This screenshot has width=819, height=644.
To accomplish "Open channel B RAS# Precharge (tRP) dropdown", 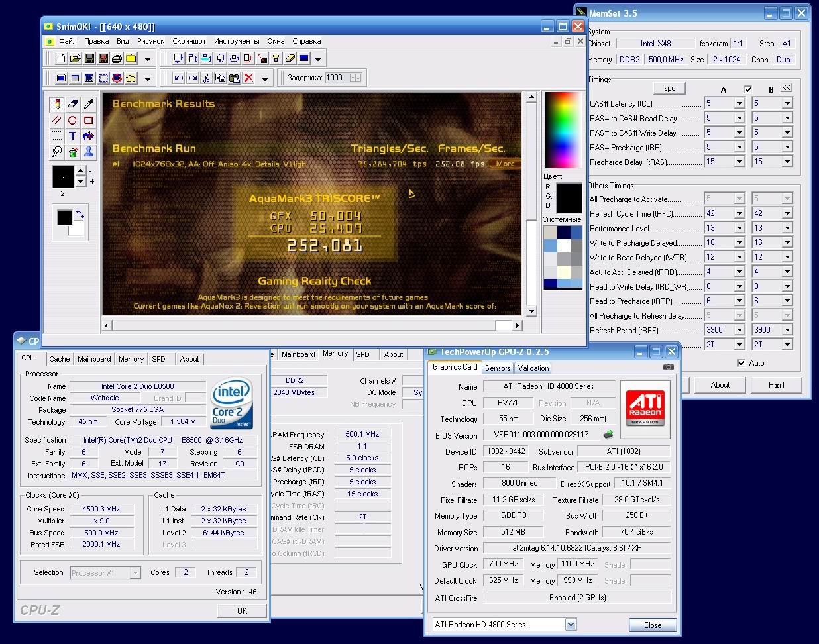I will click(x=787, y=147).
